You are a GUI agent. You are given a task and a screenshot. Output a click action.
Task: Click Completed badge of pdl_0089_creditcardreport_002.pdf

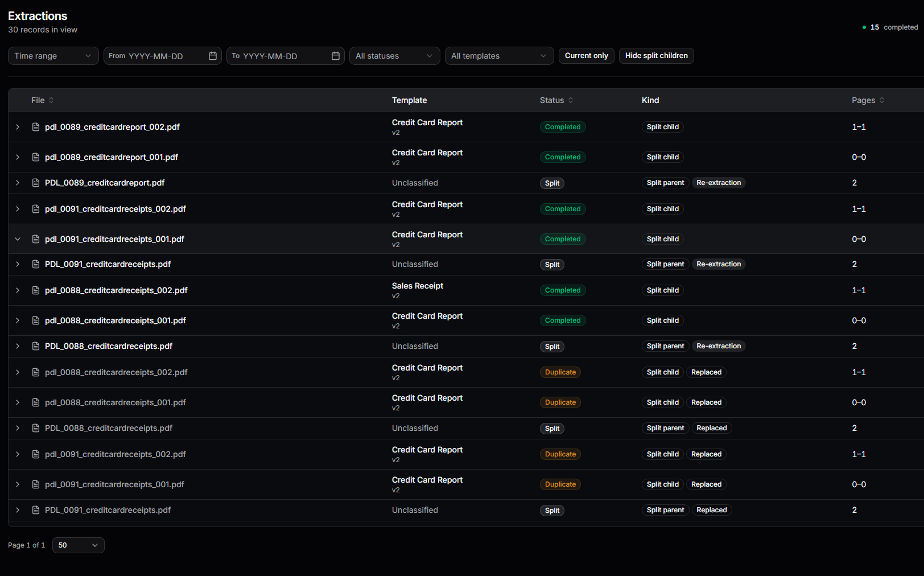[x=563, y=127]
